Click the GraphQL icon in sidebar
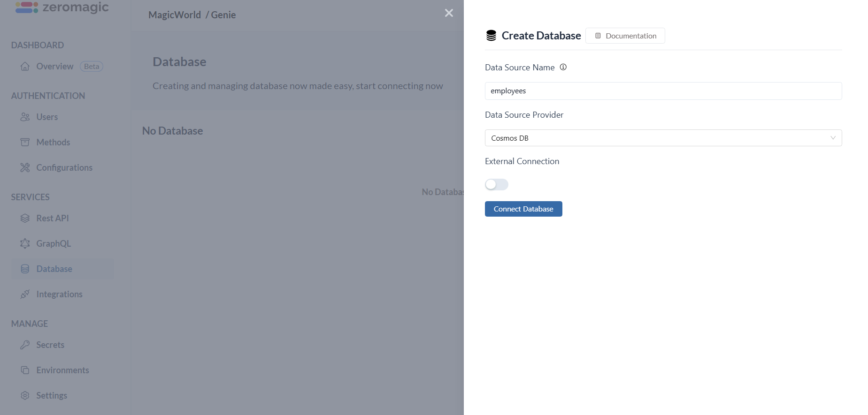 (x=25, y=243)
